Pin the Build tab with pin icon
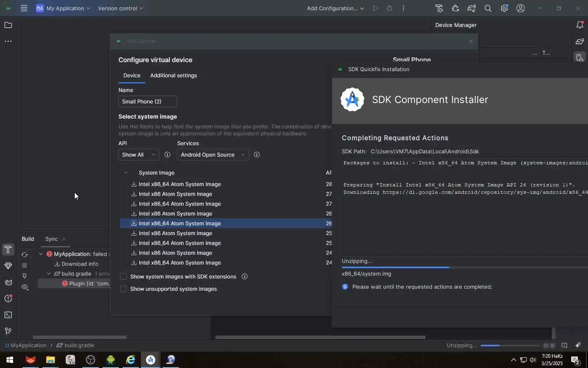This screenshot has height=368, width=588. pos(24,276)
